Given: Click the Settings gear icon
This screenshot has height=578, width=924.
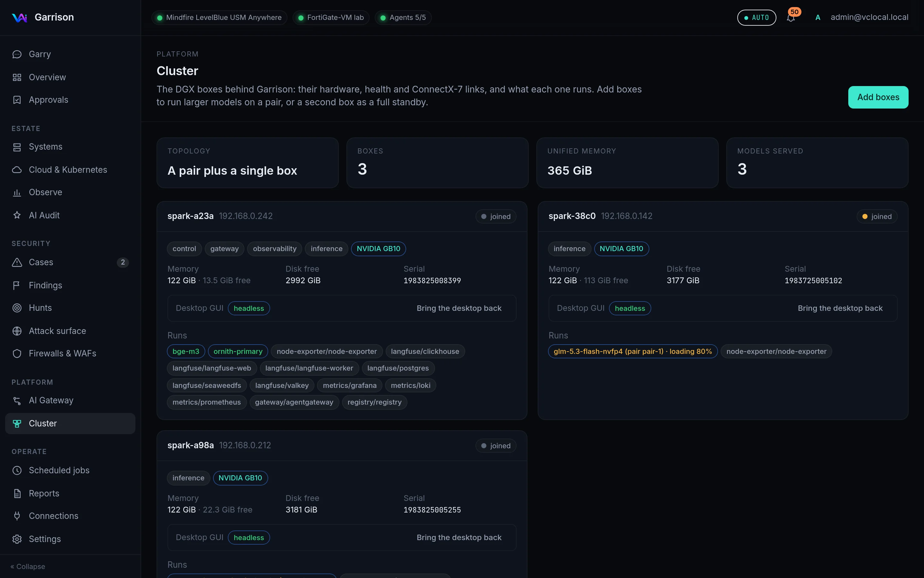Looking at the screenshot, I should click(17, 539).
